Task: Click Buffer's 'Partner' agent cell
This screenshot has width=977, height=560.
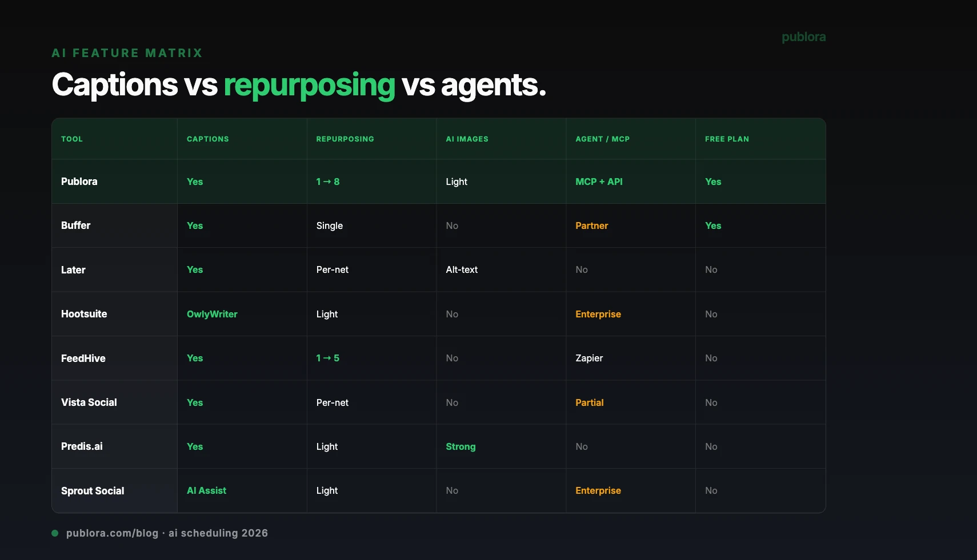Action: (x=592, y=225)
